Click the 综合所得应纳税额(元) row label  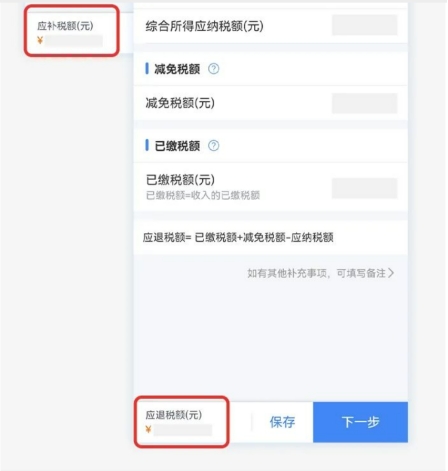204,26
